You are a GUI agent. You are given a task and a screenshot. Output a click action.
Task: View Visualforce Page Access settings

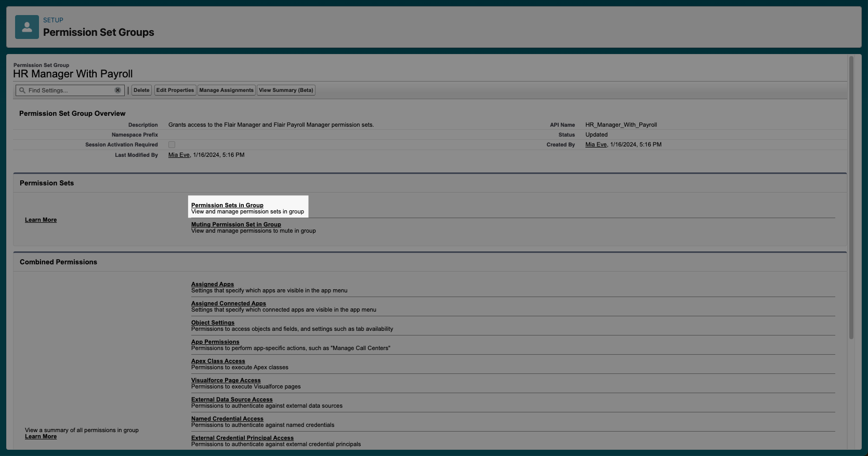tap(226, 380)
